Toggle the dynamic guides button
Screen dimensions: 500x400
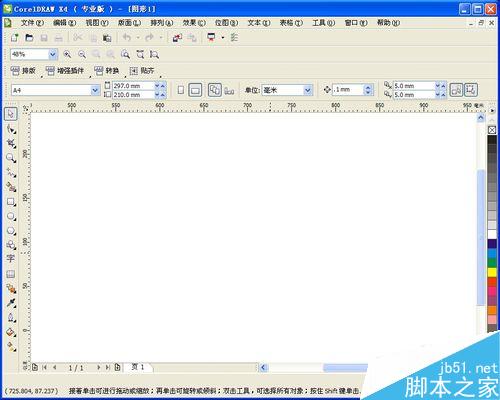point(471,90)
